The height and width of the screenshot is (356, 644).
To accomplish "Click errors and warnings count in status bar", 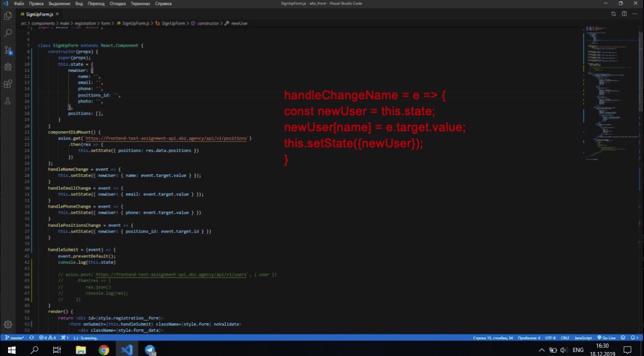I will click(47, 338).
